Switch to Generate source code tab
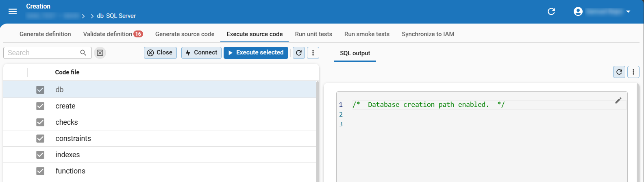Screen dimensions: 644x182 (185, 34)
